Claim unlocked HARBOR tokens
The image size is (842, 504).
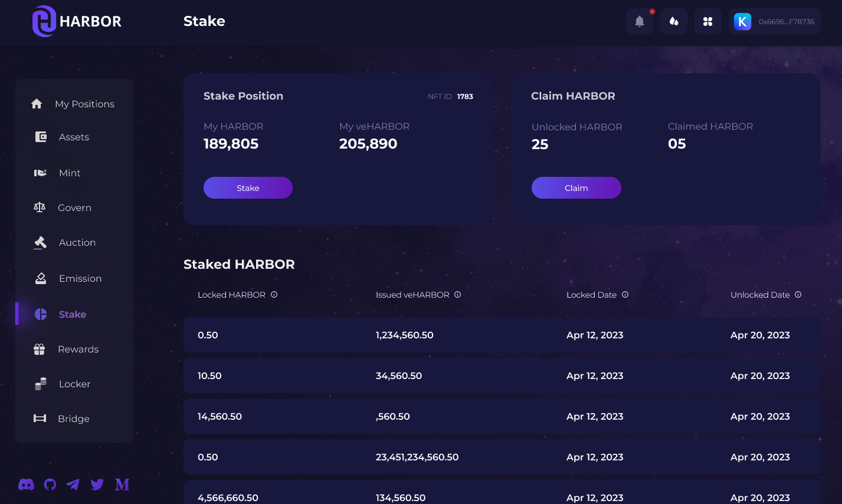coord(576,187)
